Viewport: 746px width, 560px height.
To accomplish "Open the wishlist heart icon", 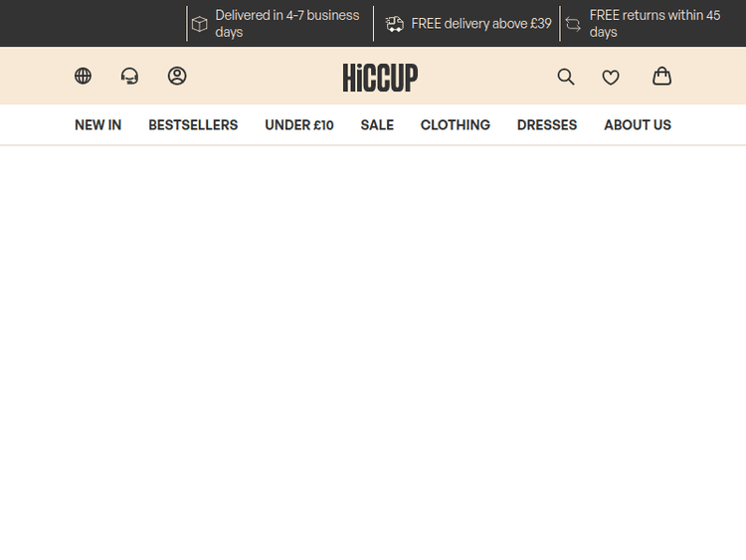I will [x=611, y=77].
